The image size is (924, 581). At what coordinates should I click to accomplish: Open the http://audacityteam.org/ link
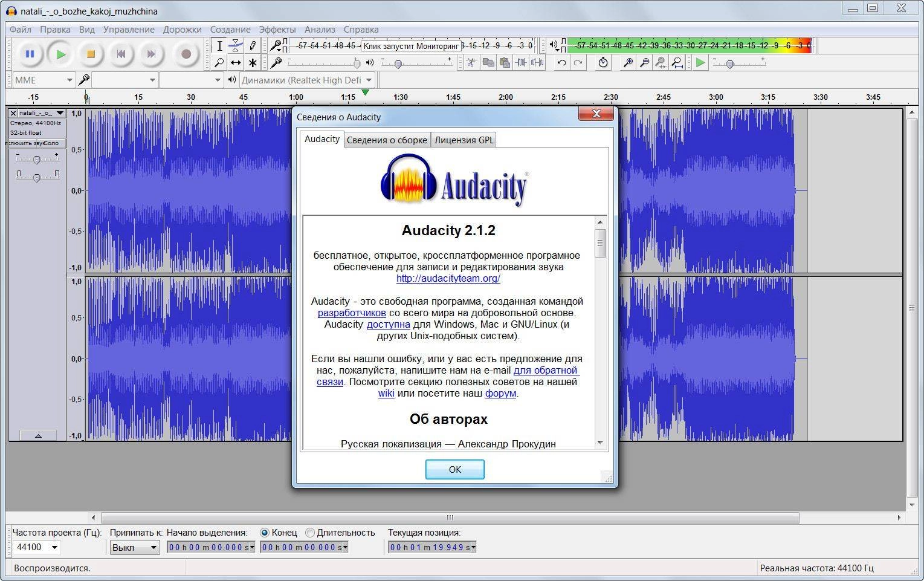pyautogui.click(x=448, y=278)
